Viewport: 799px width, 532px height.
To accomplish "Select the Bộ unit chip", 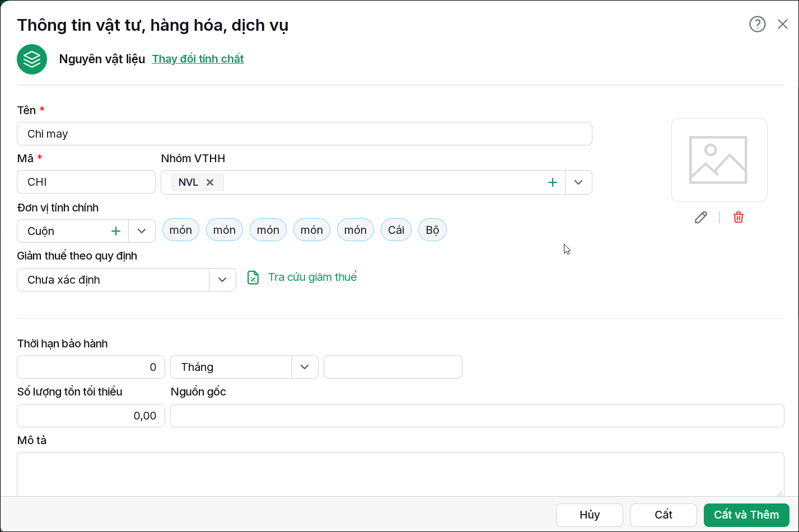I will pos(432,230).
